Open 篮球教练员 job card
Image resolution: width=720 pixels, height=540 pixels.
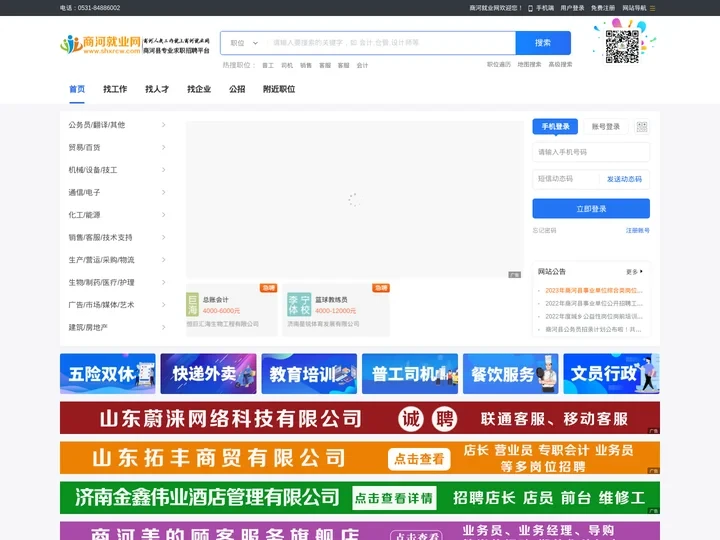point(336,310)
